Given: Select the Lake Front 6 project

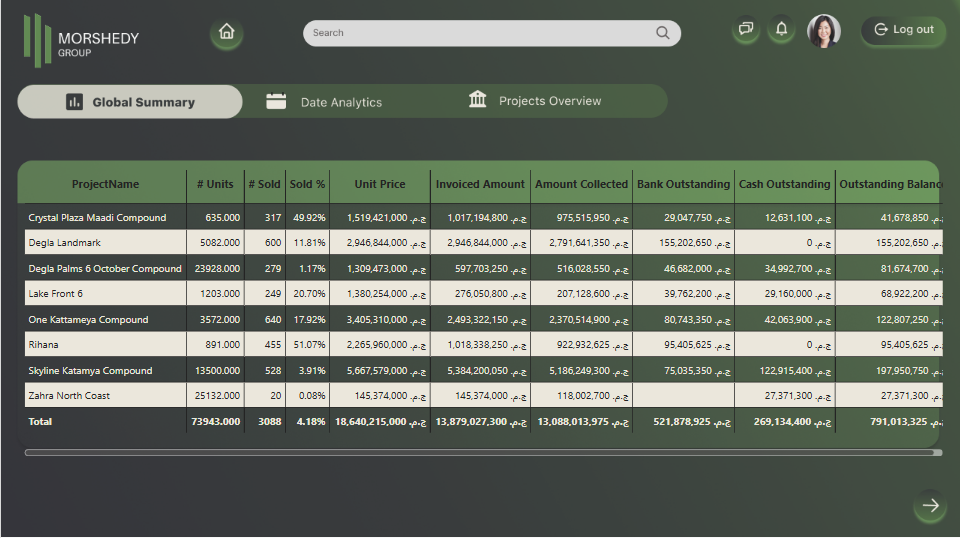Looking at the screenshot, I should click(x=55, y=294).
